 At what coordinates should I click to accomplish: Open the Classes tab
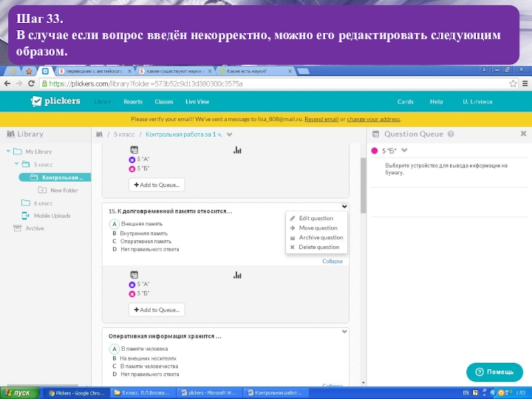164,102
